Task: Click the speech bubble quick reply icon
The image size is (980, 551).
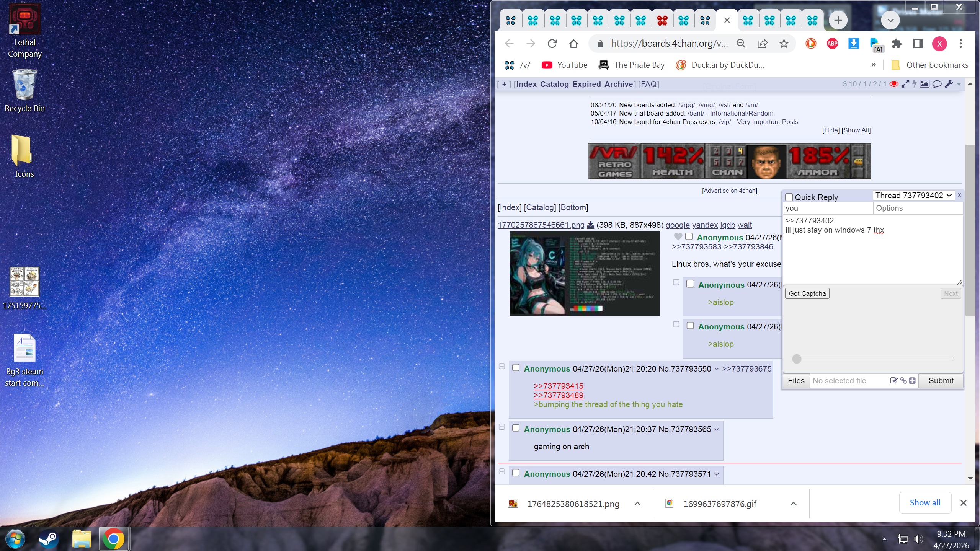Action: [x=937, y=84]
